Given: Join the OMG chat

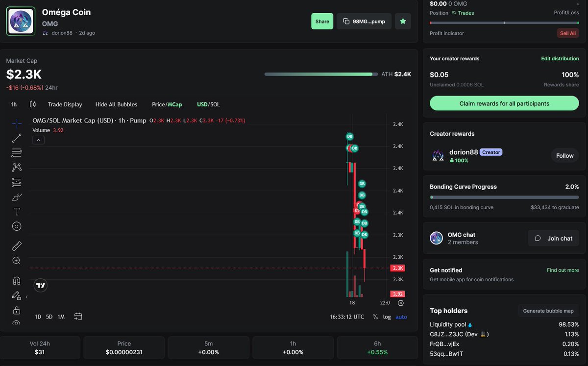Looking at the screenshot, I should (555, 238).
